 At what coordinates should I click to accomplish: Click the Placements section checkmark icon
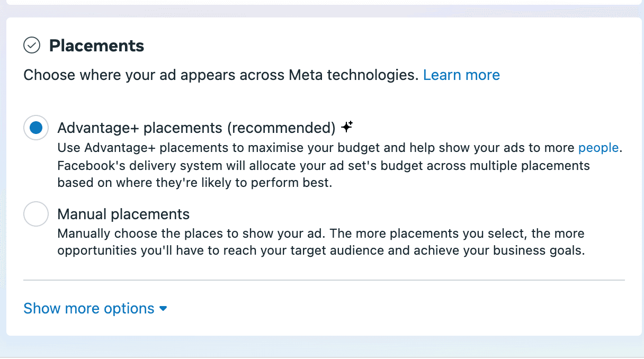click(32, 46)
